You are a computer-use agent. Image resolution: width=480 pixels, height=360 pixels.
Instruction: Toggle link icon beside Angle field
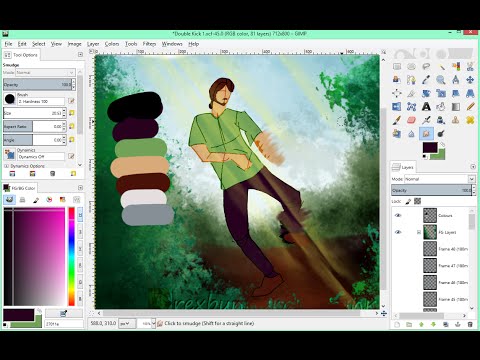[x=72, y=140]
